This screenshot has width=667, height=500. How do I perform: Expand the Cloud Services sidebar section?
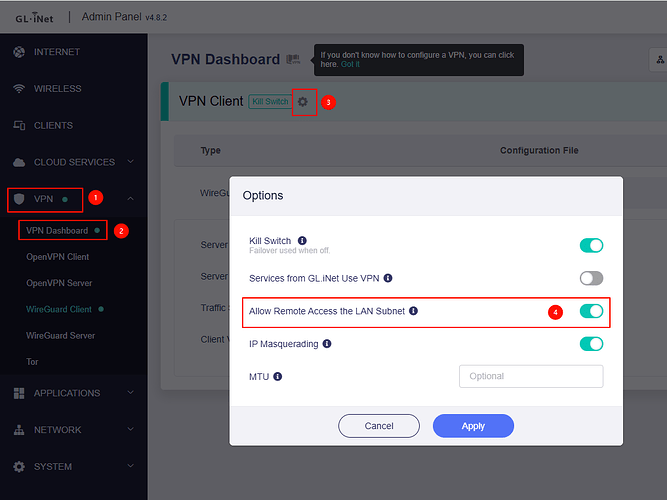pyautogui.click(x=74, y=162)
